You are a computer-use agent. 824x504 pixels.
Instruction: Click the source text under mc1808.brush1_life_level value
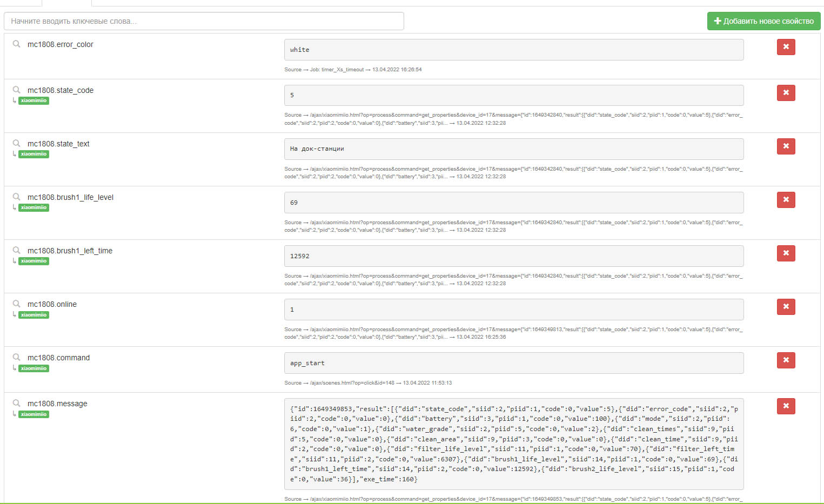point(513,226)
